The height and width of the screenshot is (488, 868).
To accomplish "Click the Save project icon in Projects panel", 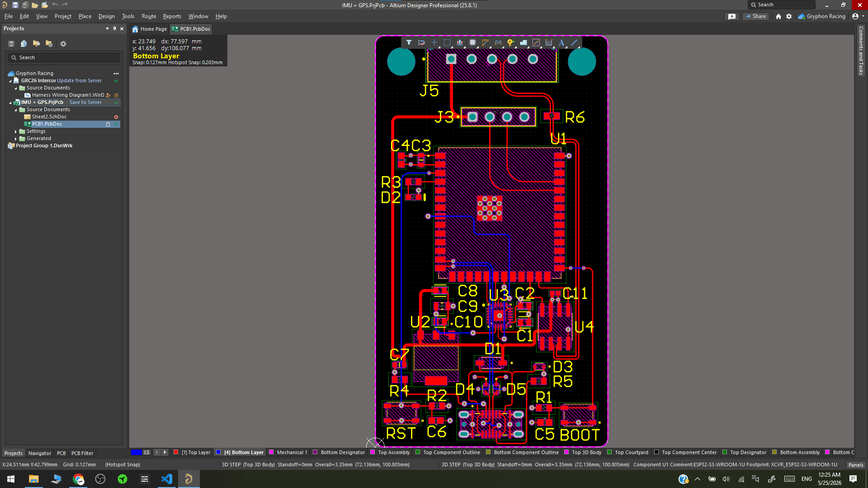I will pos(11,44).
